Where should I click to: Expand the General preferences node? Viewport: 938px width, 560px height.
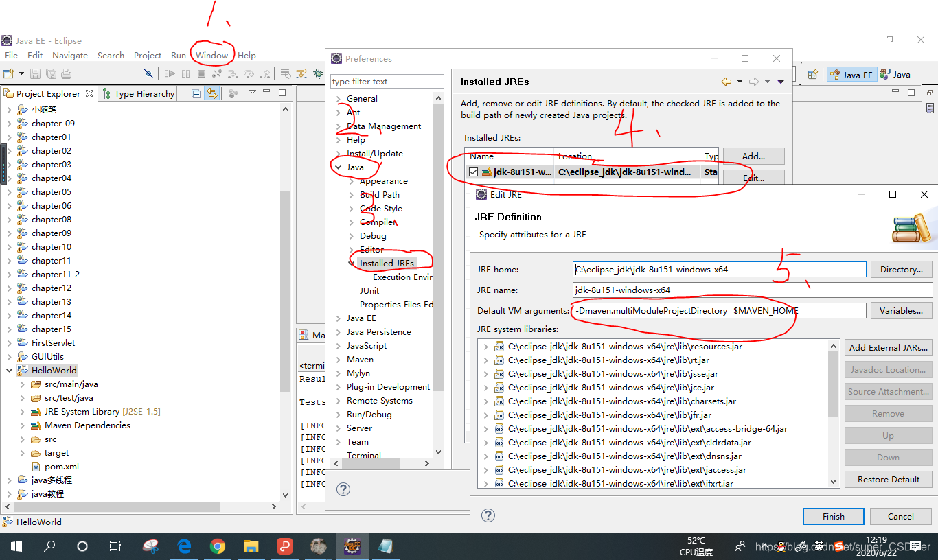[x=338, y=99]
